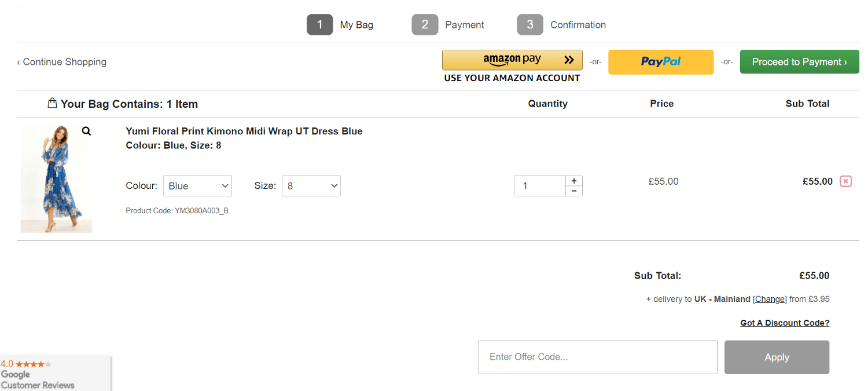Click the Continue Shopping link
868x391 pixels.
[62, 61]
